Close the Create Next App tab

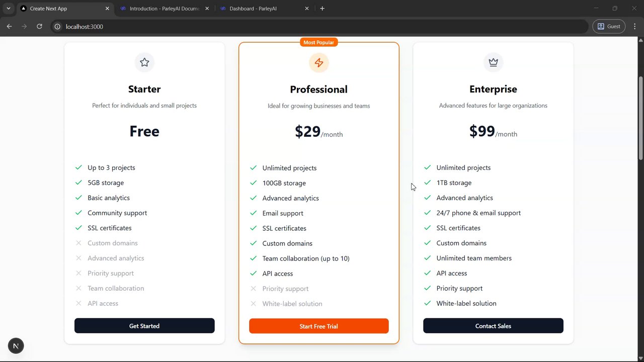point(107,9)
